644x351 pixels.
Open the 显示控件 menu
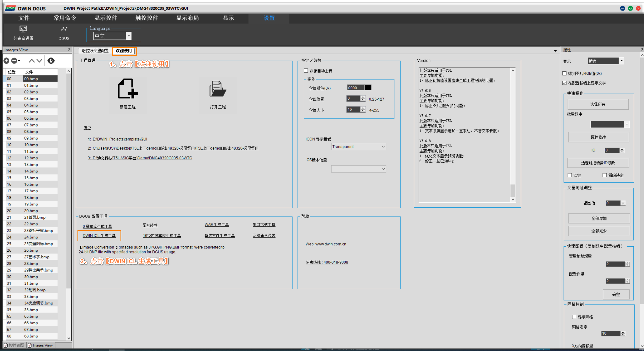click(x=106, y=18)
